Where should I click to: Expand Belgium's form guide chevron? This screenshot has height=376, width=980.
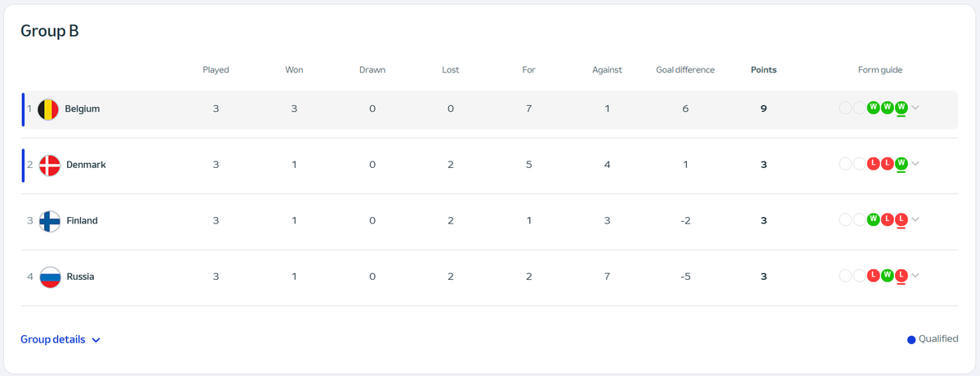pos(915,108)
